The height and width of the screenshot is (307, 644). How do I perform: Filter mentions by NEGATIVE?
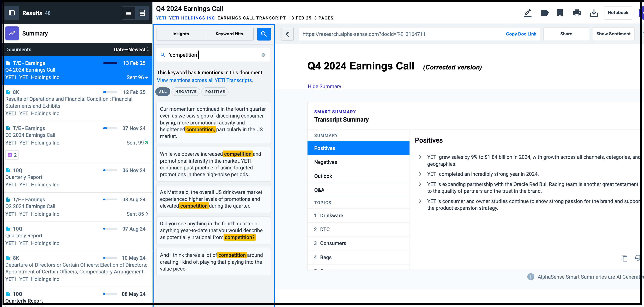[x=186, y=92]
